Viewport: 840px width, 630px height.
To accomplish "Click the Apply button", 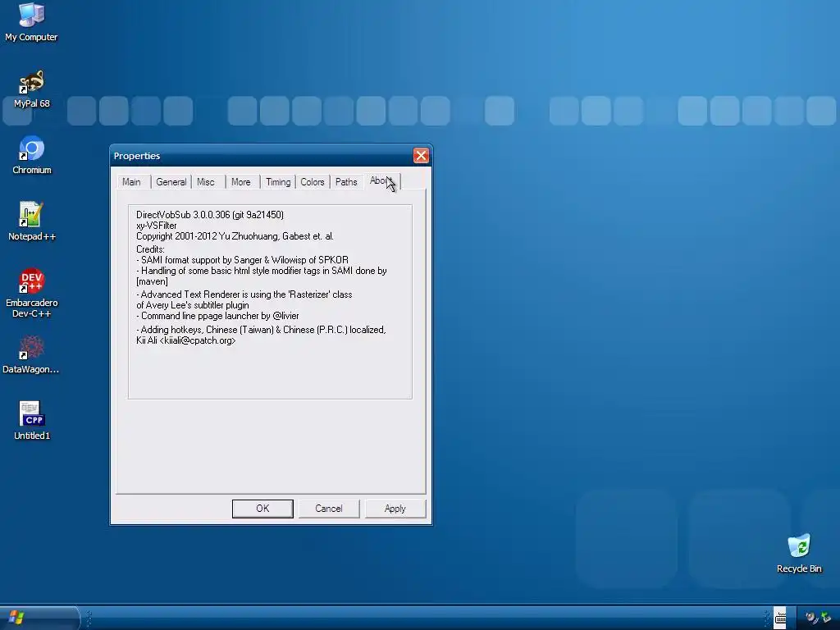I will pyautogui.click(x=395, y=509).
